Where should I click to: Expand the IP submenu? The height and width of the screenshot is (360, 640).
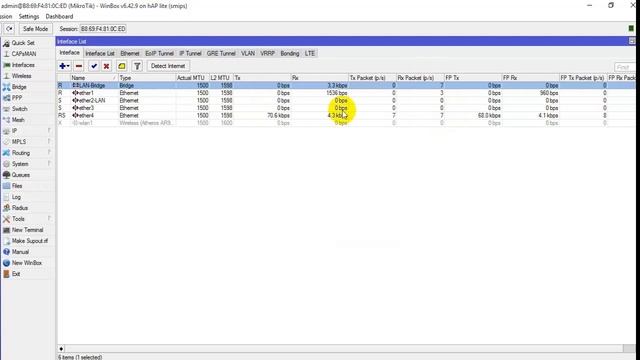[27, 131]
